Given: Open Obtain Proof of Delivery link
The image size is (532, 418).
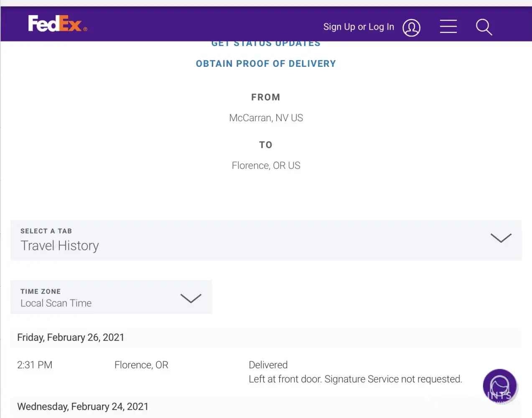Looking at the screenshot, I should coord(266,64).
